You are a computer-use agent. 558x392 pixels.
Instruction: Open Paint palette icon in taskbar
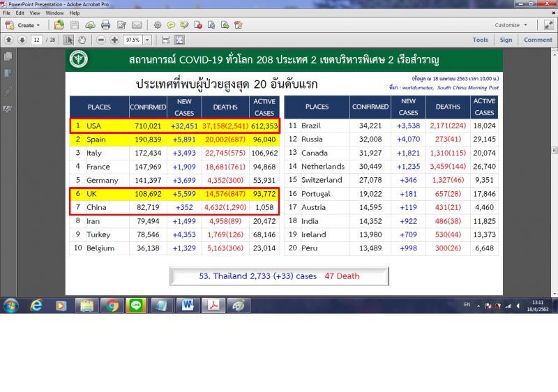(x=239, y=306)
